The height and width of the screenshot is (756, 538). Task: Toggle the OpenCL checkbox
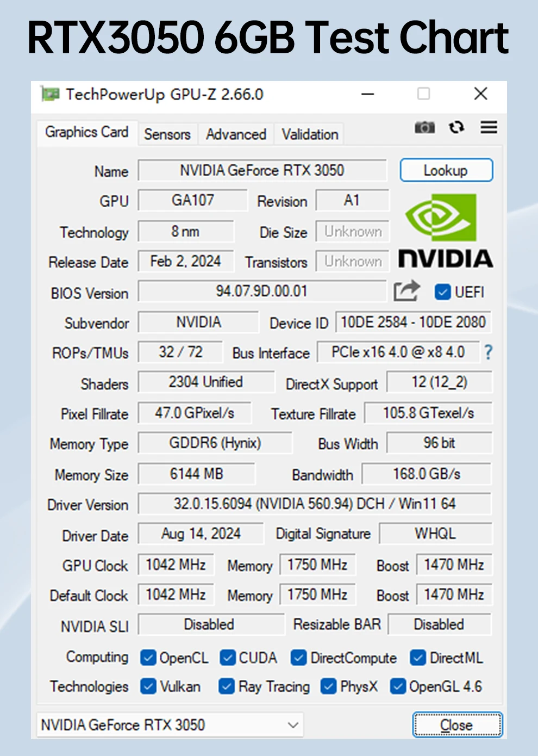click(148, 658)
